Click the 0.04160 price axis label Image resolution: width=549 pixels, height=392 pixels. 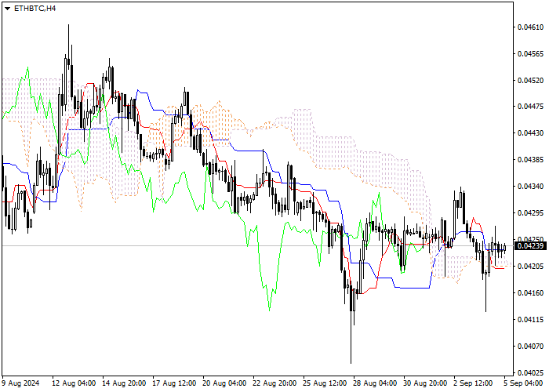tap(531, 293)
